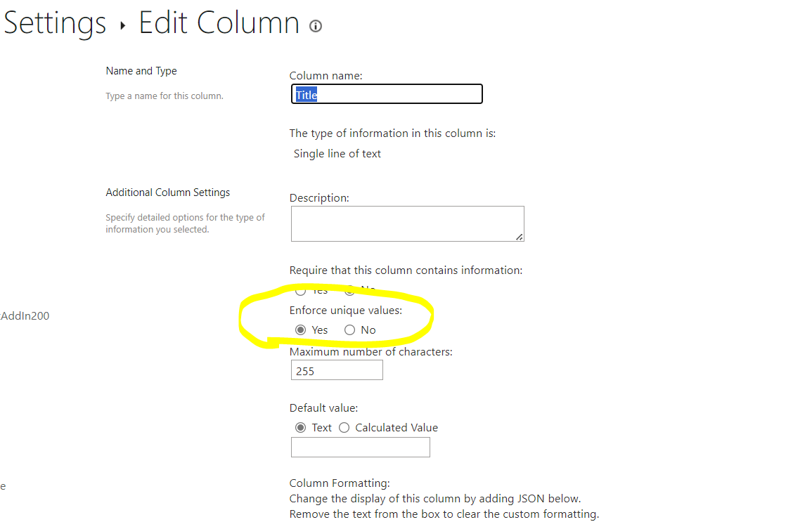Select the Column name text field

pyautogui.click(x=386, y=93)
